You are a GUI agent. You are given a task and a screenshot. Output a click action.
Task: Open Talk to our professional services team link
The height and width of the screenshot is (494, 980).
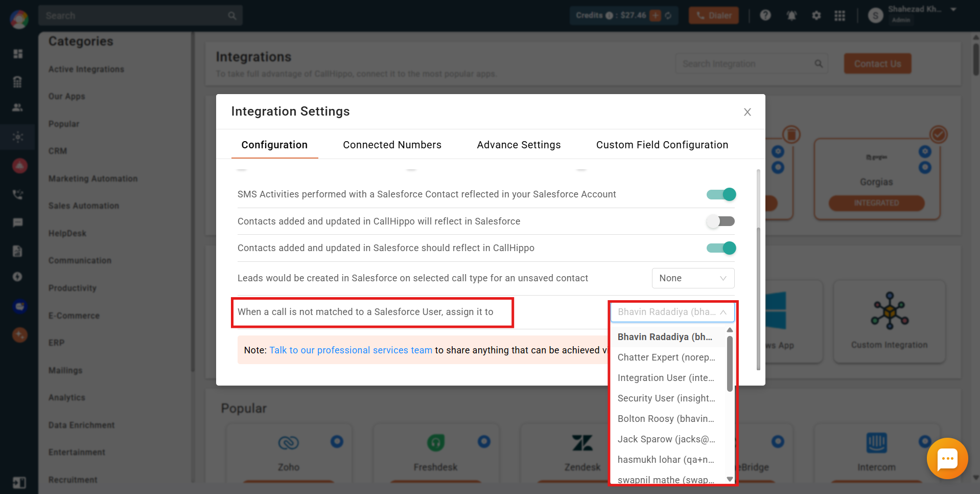coord(351,350)
